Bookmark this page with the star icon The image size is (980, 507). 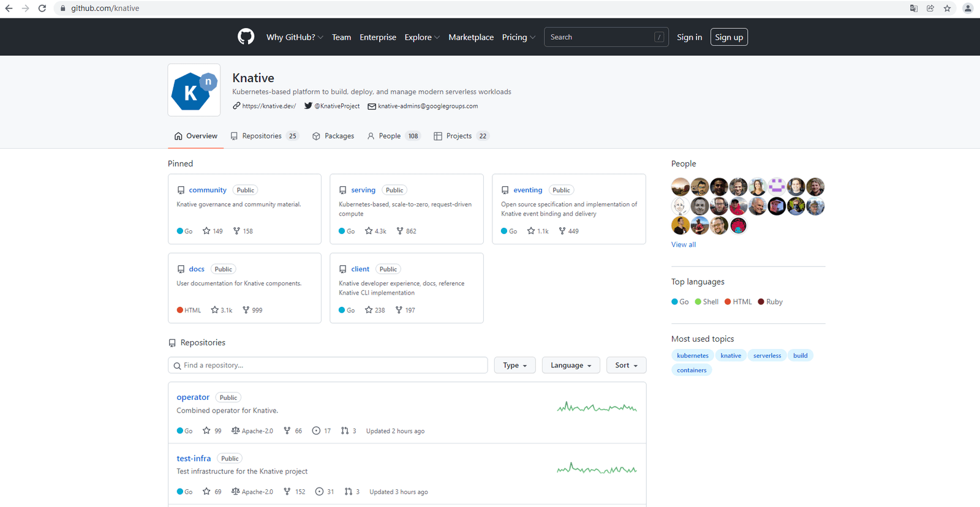point(947,8)
